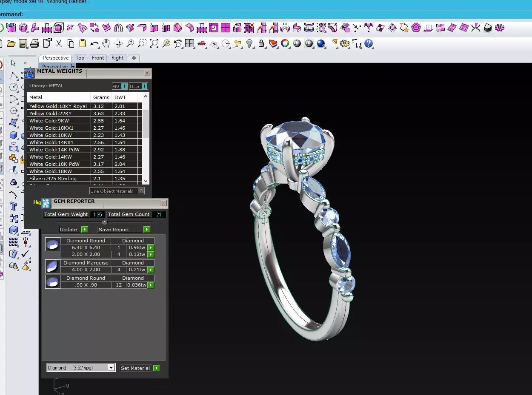Screen dimensions: 532x395
Task: Select the White Gold:14K PdW row
Action: [82, 150]
